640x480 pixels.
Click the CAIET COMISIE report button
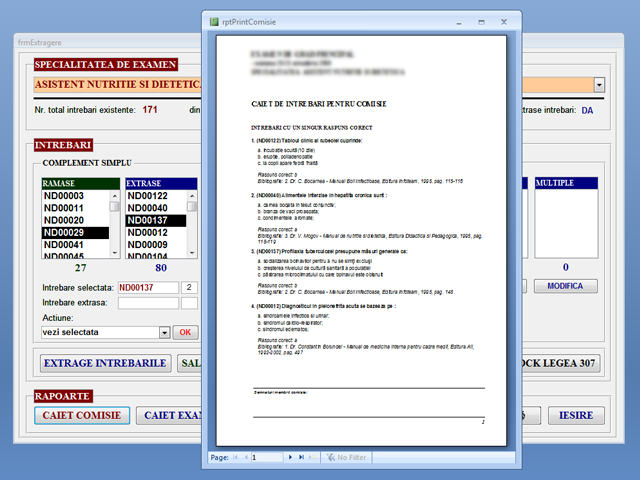pos(82,415)
